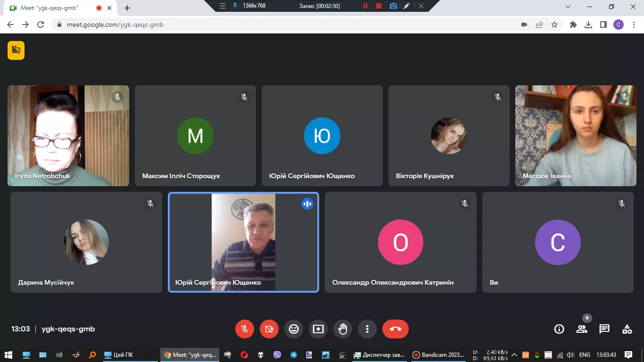The image size is (644, 362).
Task: Open the chat panel
Action: pyautogui.click(x=604, y=329)
